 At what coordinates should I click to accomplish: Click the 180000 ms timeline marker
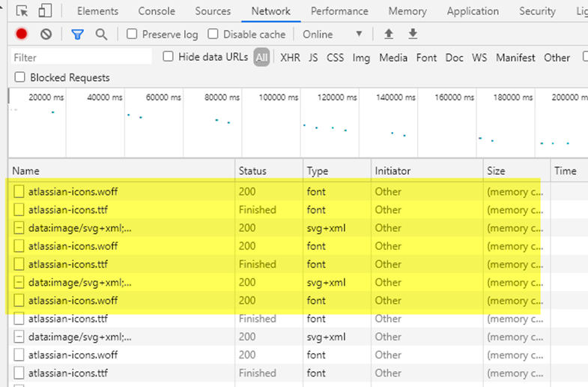click(513, 97)
